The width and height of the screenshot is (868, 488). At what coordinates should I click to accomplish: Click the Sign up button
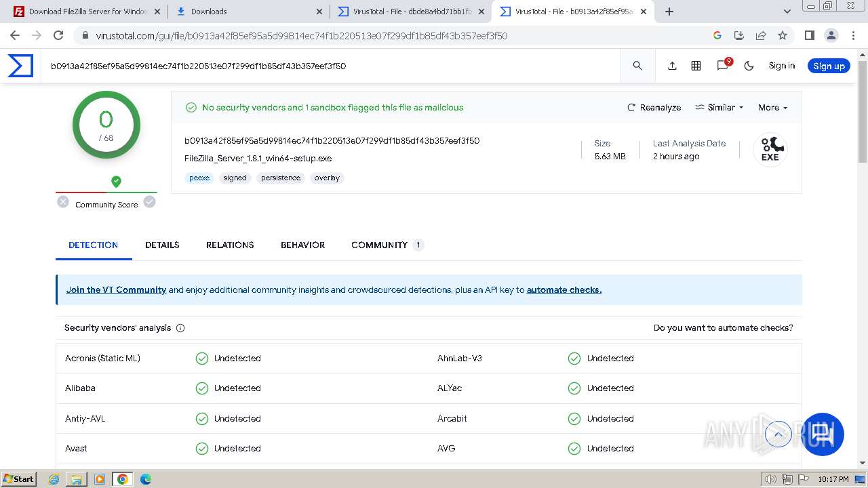click(829, 66)
